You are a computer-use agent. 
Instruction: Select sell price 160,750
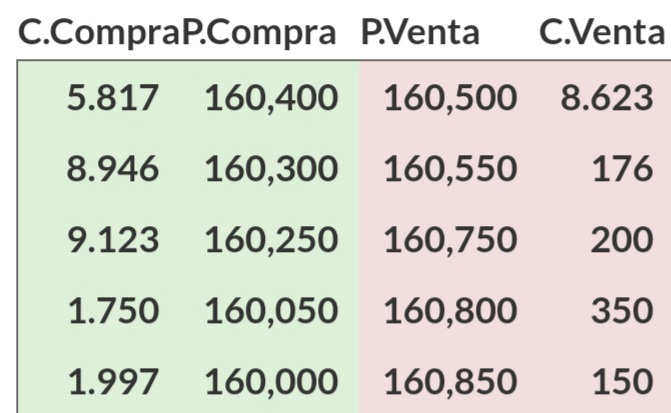(x=451, y=240)
